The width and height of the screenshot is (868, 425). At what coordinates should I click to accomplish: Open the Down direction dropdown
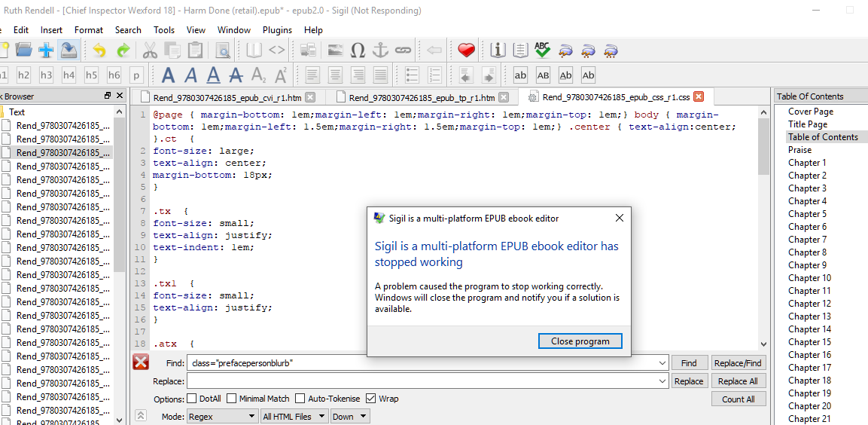tap(350, 417)
